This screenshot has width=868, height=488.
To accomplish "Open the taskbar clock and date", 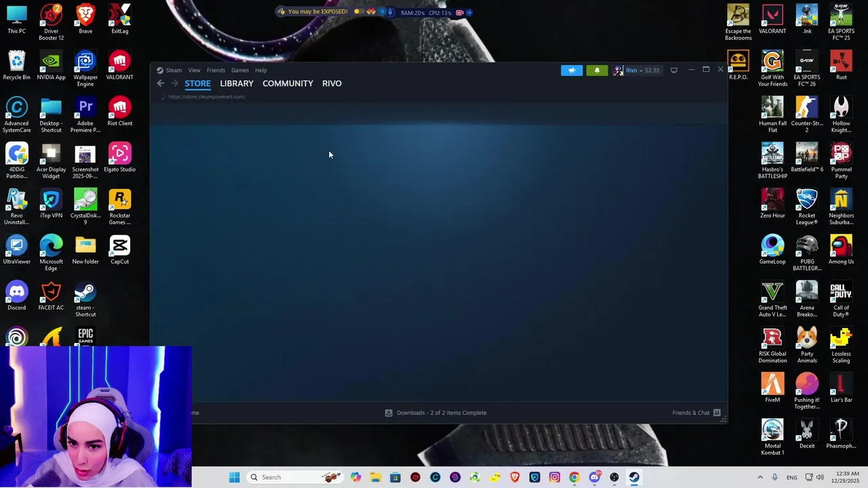I will click(x=845, y=477).
